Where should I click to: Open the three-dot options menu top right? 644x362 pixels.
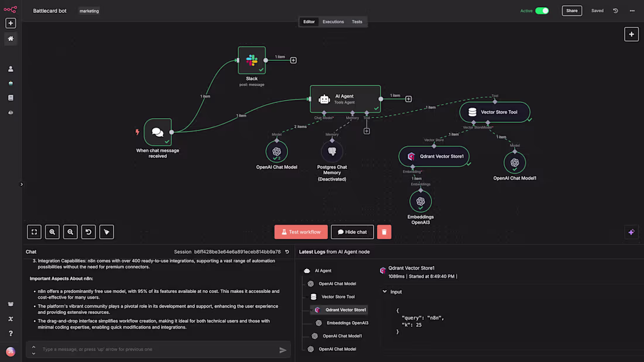click(x=632, y=11)
